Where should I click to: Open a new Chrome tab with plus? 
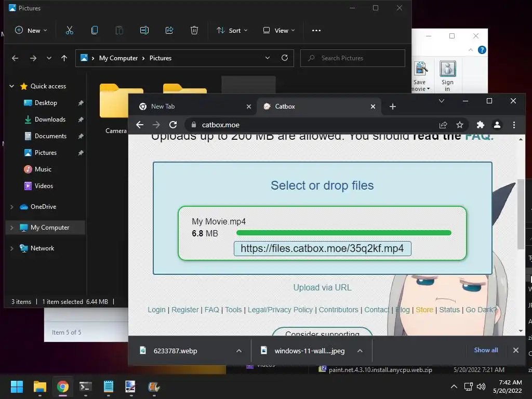pos(393,107)
